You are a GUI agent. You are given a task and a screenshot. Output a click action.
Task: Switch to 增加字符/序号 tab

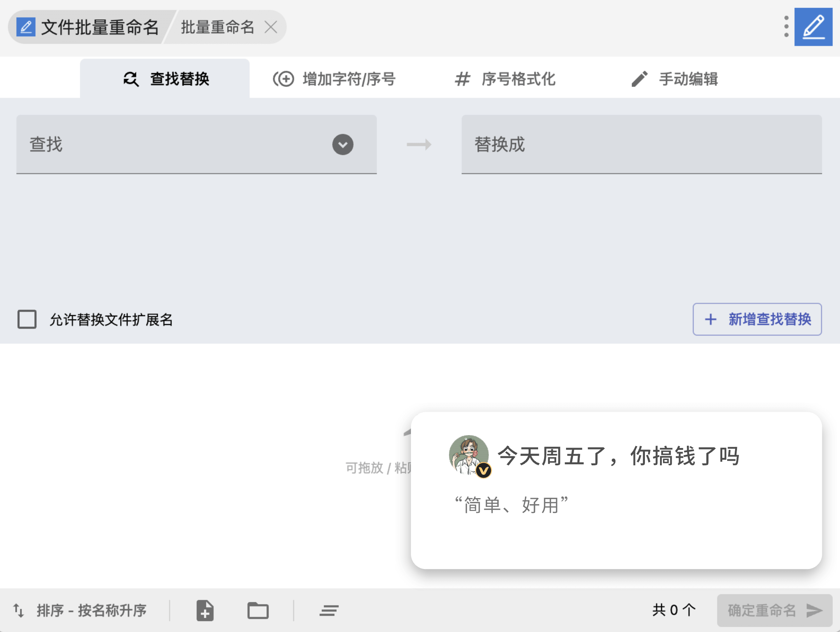click(334, 79)
